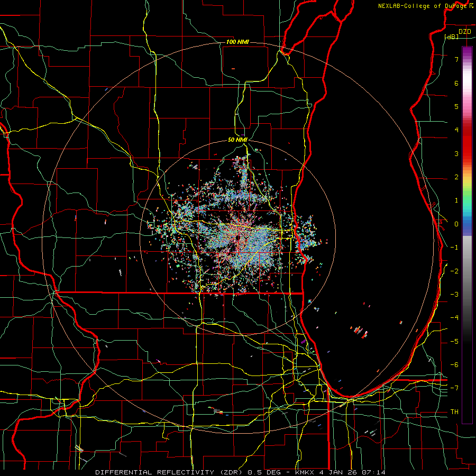Click the 6 value on color scale
The width and height of the screenshot is (476, 476).
[456, 83]
